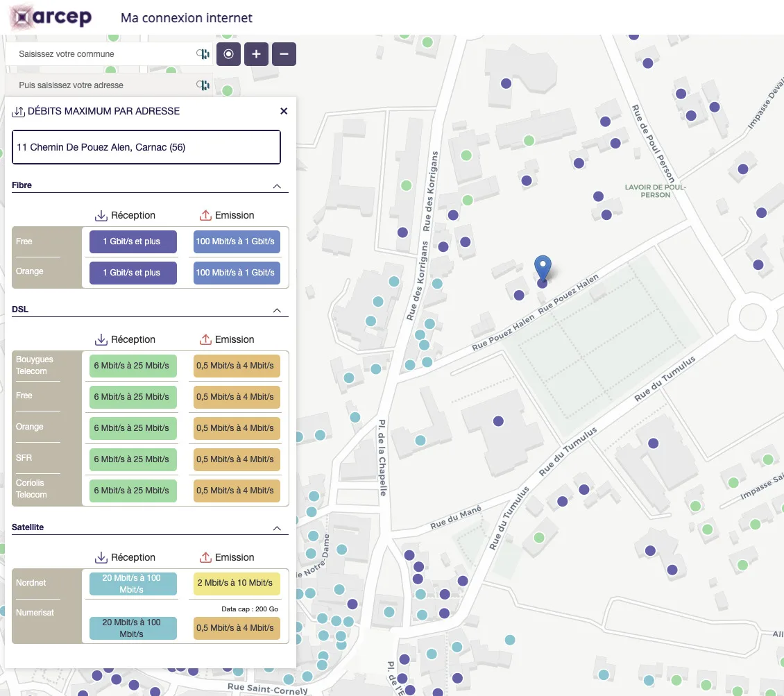Click the upload/download icon beside panel title
The width and height of the screenshot is (784, 696).
(18, 112)
